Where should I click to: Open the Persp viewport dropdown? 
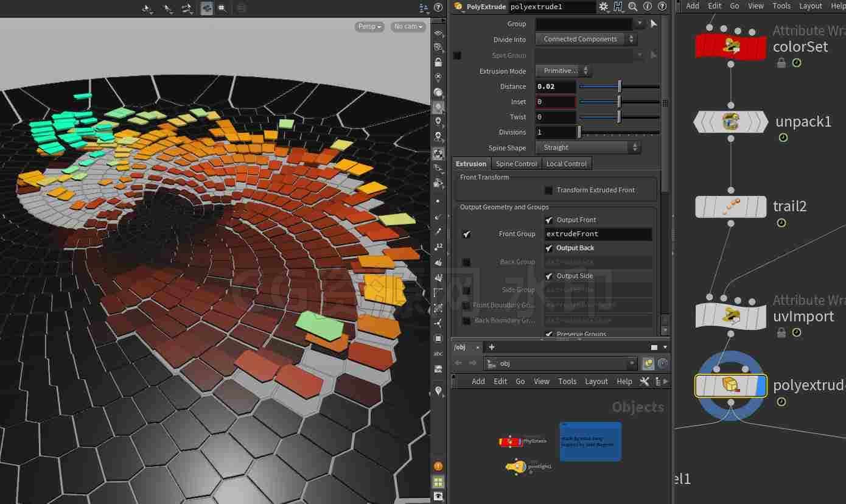point(369,26)
